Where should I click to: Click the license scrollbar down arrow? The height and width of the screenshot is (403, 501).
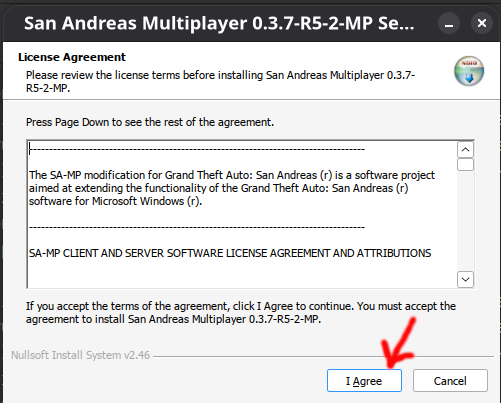click(x=466, y=279)
